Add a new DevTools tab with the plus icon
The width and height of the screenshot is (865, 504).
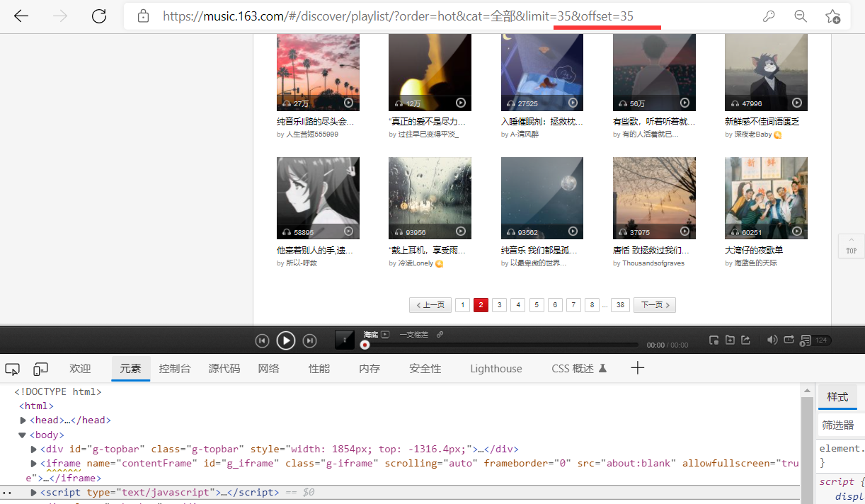coord(638,368)
